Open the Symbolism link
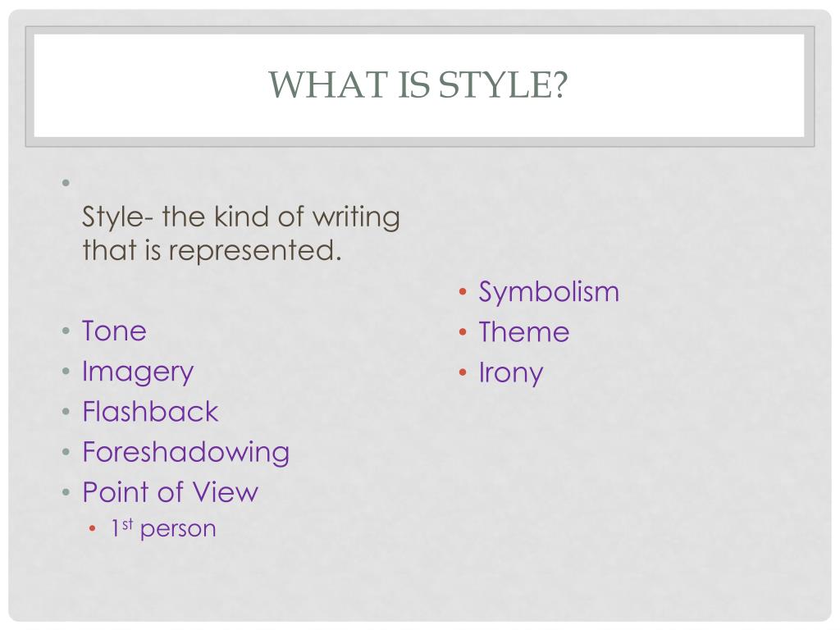840x630 pixels. tap(549, 293)
